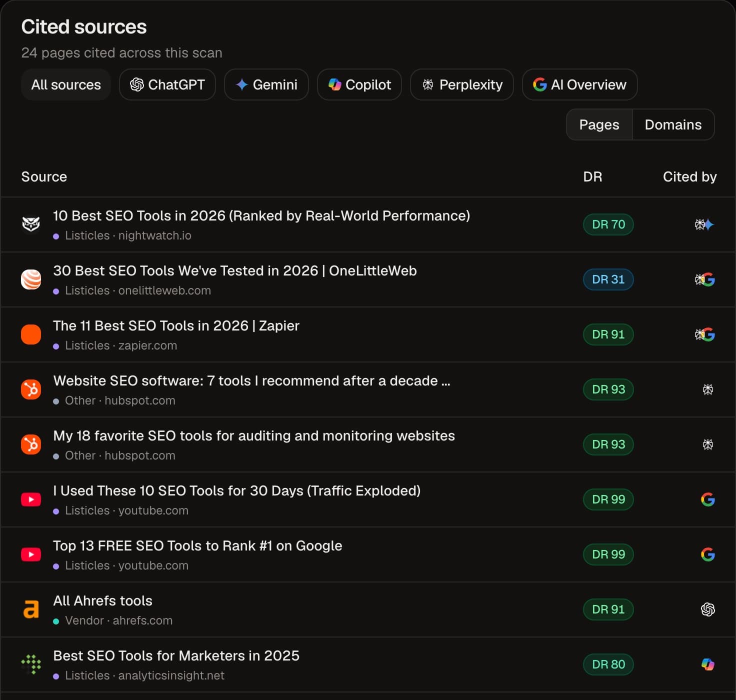The width and height of the screenshot is (736, 700).
Task: Click the OneLittleWeb striped globe favicon
Action: pyautogui.click(x=31, y=279)
